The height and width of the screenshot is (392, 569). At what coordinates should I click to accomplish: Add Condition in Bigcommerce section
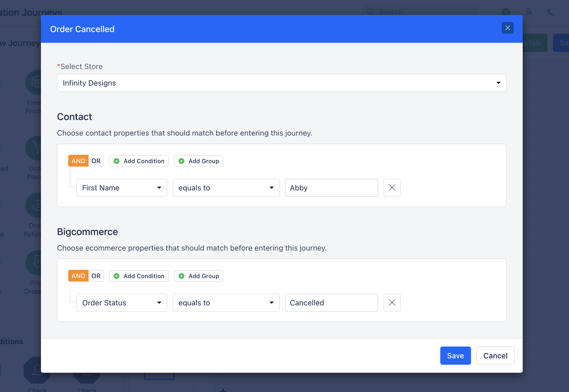[139, 276]
